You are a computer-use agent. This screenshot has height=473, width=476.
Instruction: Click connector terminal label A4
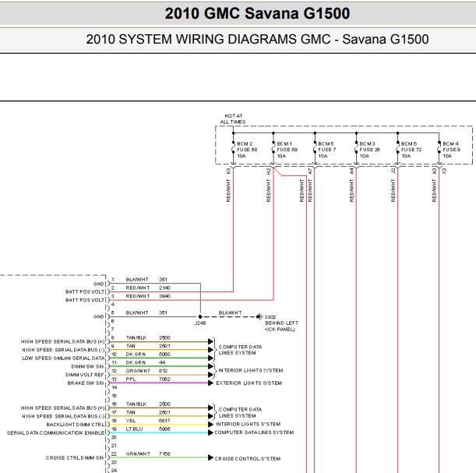(x=351, y=171)
